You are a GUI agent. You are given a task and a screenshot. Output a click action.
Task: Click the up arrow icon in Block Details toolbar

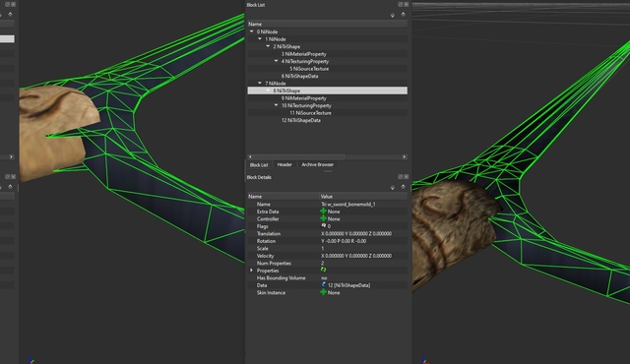point(403,187)
